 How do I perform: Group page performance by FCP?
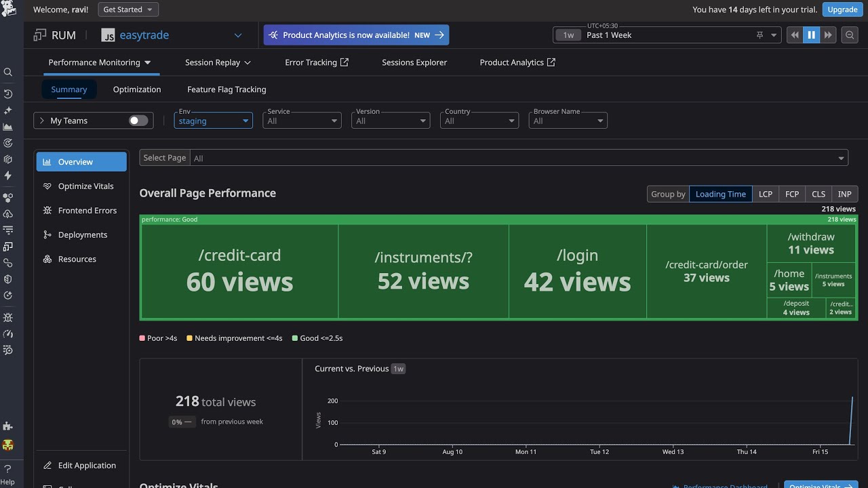coord(792,194)
